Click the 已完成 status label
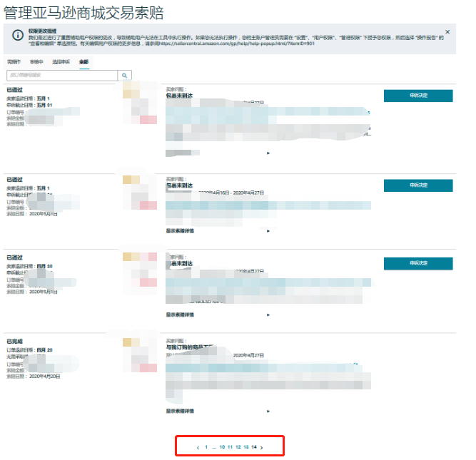The image size is (476, 460). [14, 342]
